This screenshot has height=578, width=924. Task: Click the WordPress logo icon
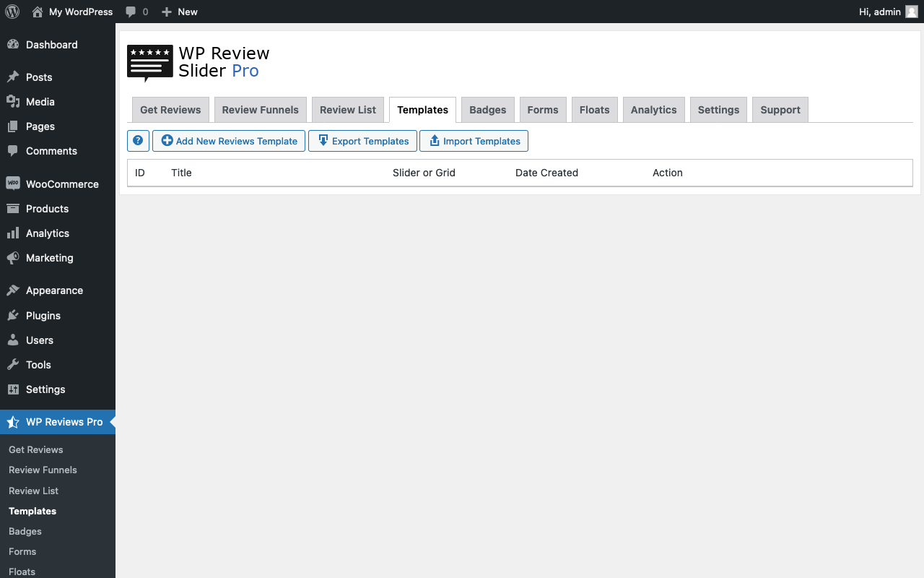pos(12,12)
